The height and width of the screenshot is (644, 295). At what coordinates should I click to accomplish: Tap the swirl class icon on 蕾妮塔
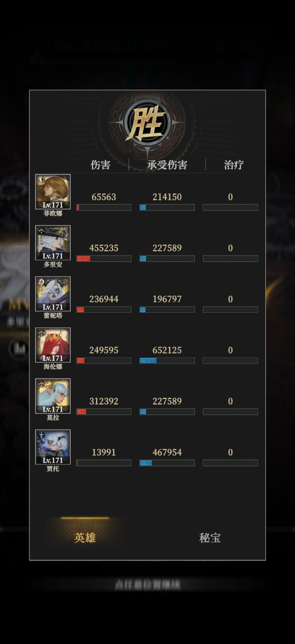click(x=41, y=282)
